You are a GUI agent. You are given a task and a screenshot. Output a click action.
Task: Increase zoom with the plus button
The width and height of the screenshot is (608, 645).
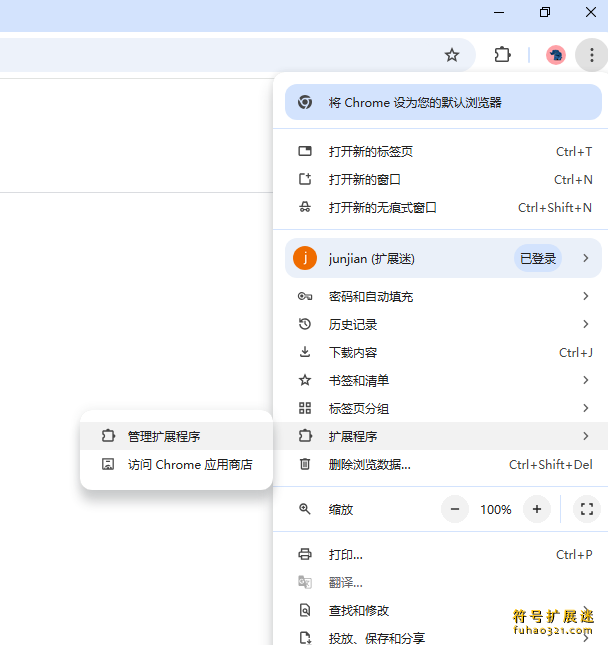click(537, 509)
